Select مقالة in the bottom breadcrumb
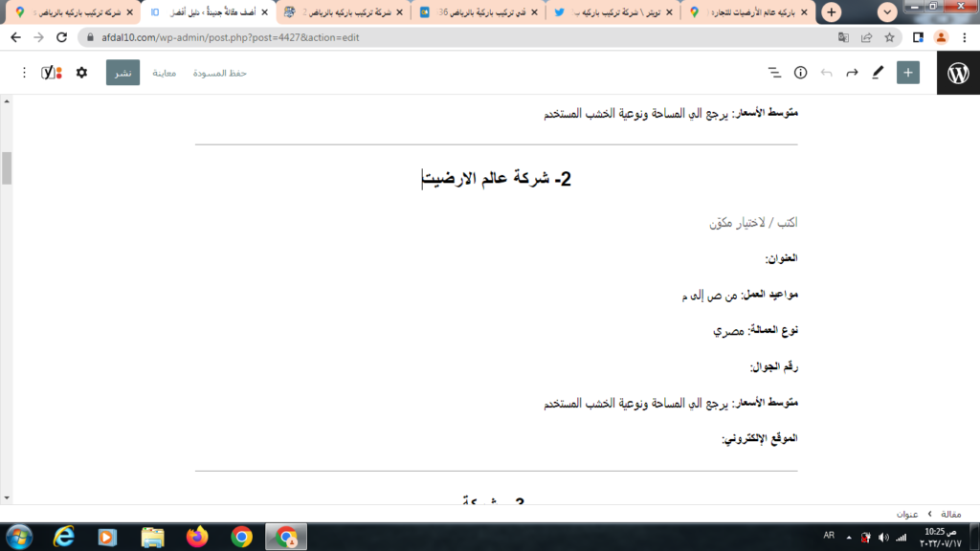The height and width of the screenshot is (551, 980). pos(950,514)
